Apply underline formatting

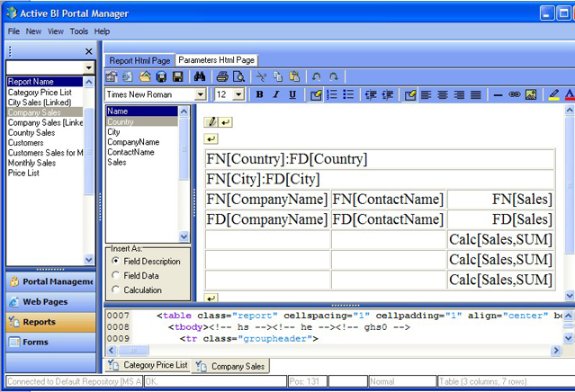click(292, 94)
